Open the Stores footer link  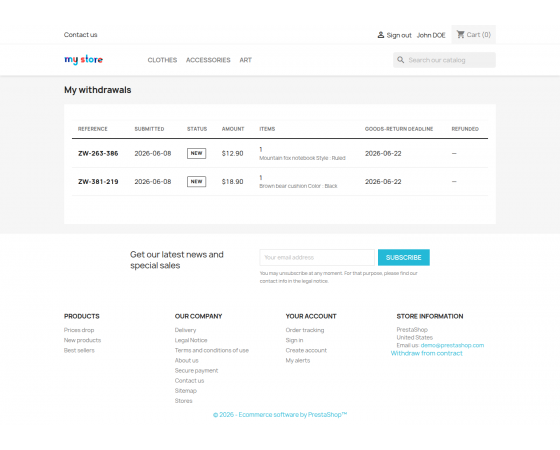pyautogui.click(x=184, y=401)
